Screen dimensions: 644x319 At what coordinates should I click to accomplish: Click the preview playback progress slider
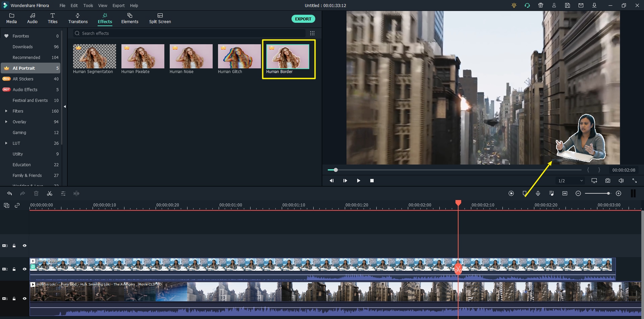(x=454, y=170)
